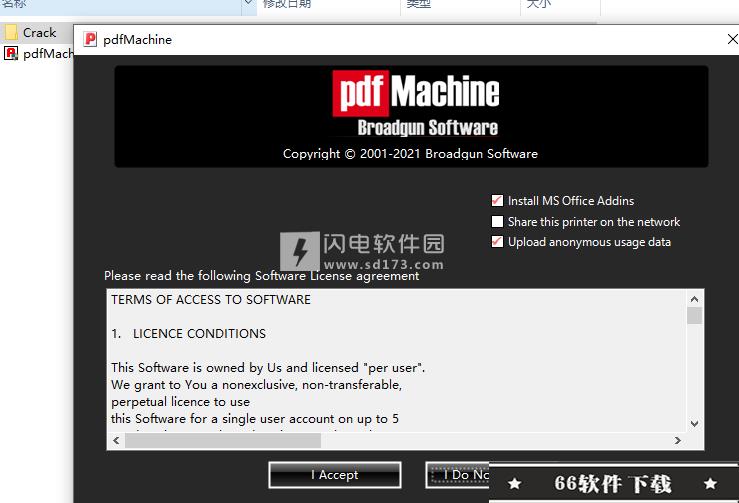The height and width of the screenshot is (503, 739).
Task: Close the pdfMachine installer window
Action: pyautogui.click(x=732, y=39)
